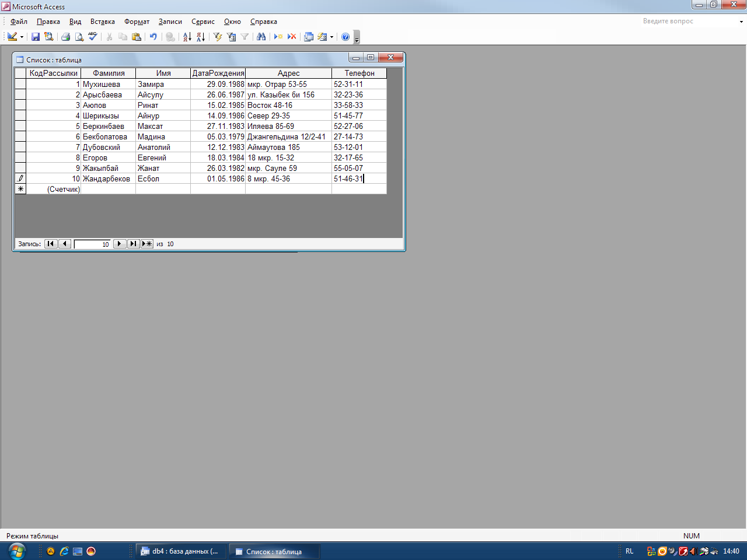
Task: Switch to Design view icon
Action: (12, 37)
